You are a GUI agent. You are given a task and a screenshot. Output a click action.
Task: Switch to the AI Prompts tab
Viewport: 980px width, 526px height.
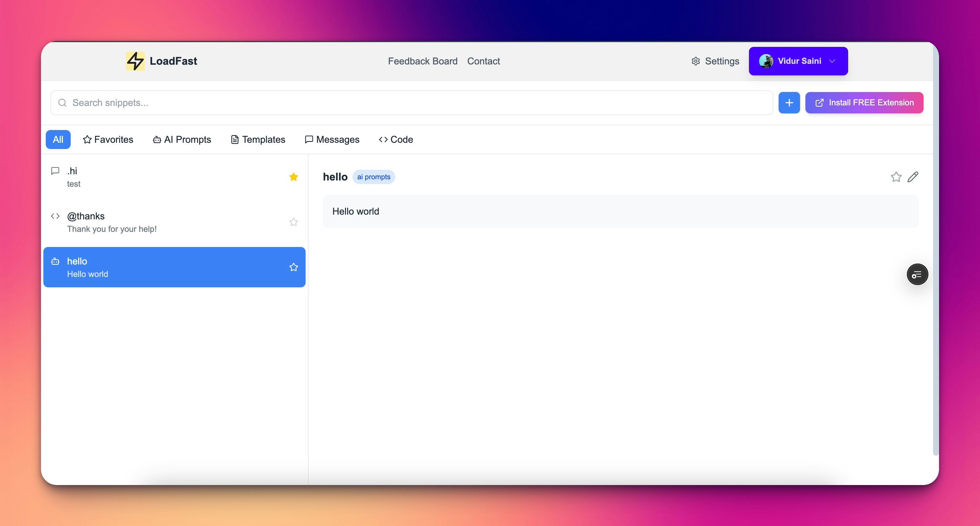coord(182,140)
